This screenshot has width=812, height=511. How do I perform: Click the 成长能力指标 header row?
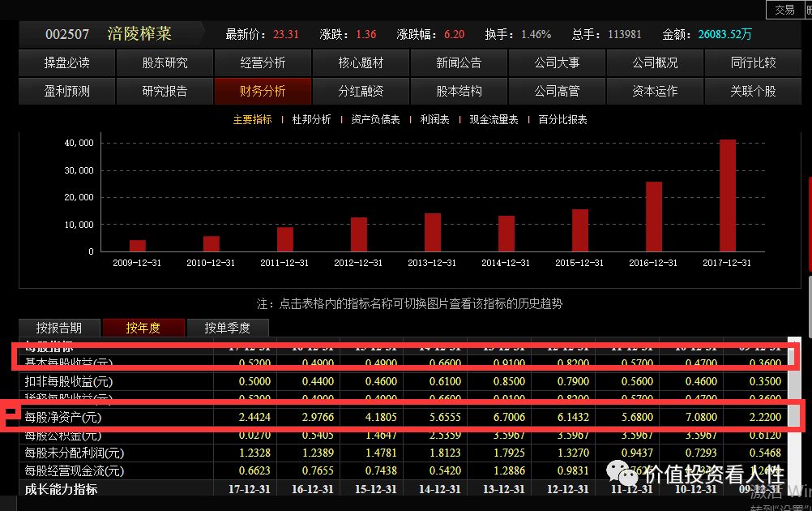point(403,489)
